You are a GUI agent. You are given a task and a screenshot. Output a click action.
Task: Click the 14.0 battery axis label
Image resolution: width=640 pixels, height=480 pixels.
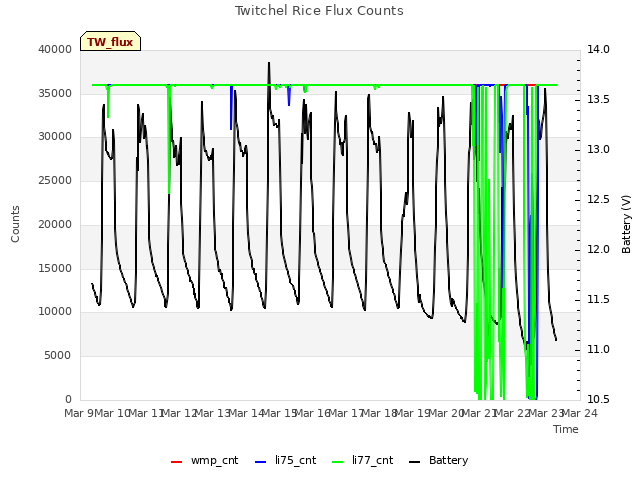point(598,49)
